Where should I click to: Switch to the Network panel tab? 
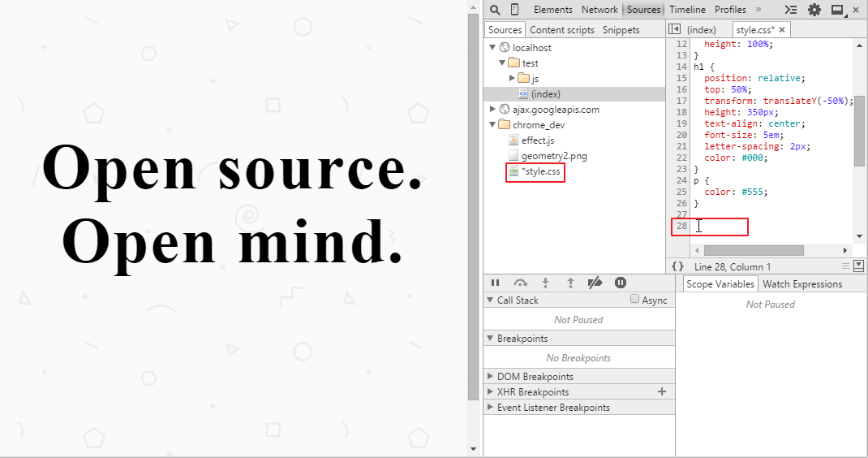click(599, 10)
